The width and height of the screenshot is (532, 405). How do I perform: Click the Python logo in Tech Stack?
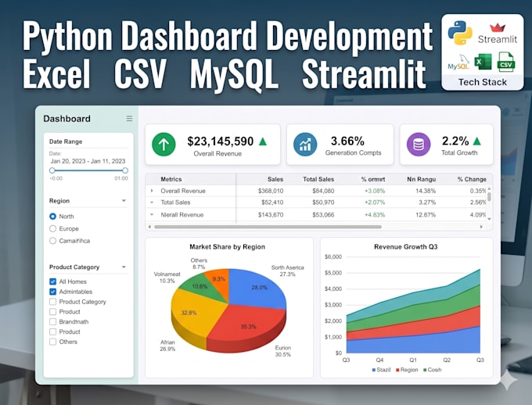pyautogui.click(x=460, y=33)
